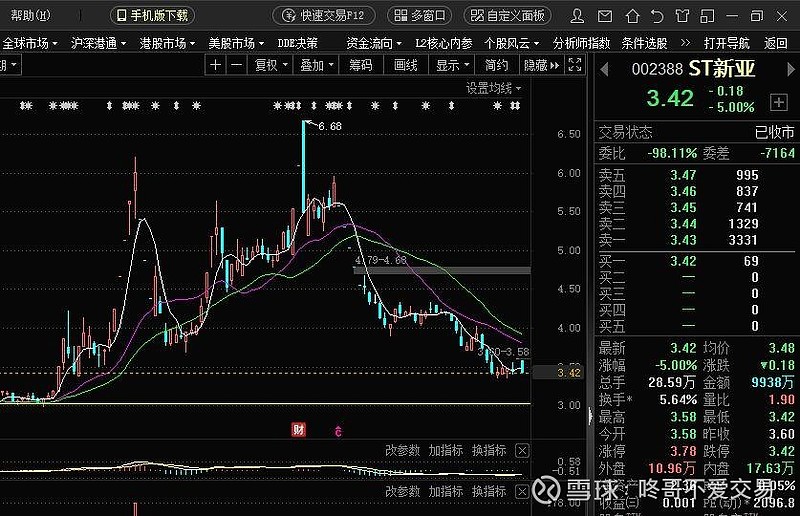Viewport: 800px width, 516px height.
Task: Expand 叠加 overlay dropdown
Action: [x=316, y=65]
